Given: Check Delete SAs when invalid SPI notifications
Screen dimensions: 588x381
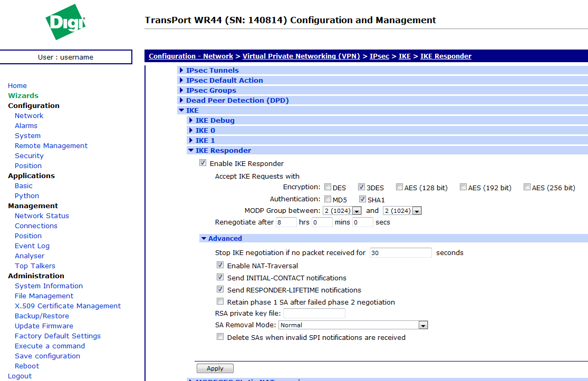Looking at the screenshot, I should pos(220,337).
